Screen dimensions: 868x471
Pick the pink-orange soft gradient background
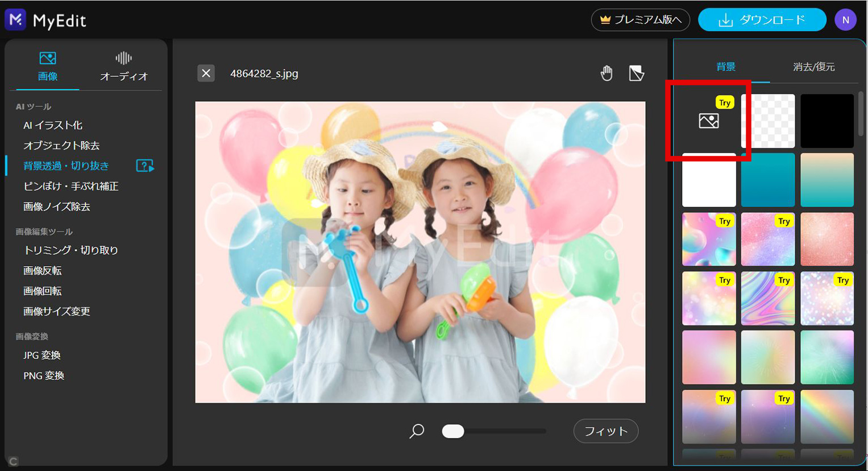pyautogui.click(x=709, y=357)
